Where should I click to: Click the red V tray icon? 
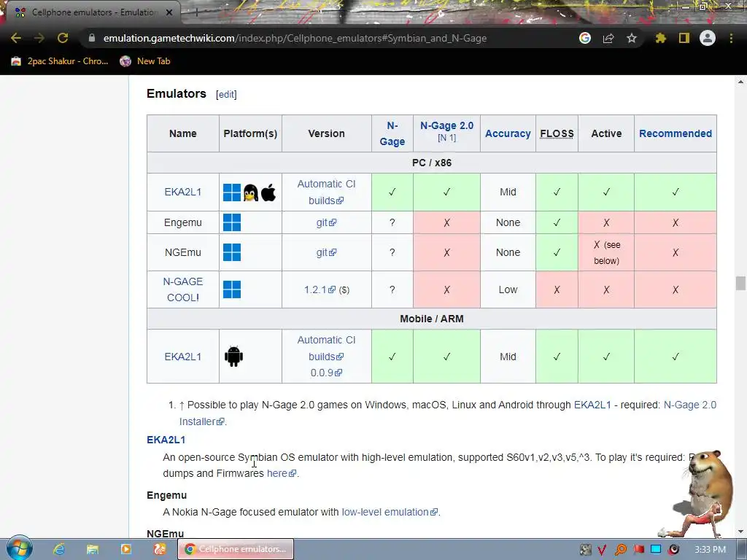tap(602, 550)
